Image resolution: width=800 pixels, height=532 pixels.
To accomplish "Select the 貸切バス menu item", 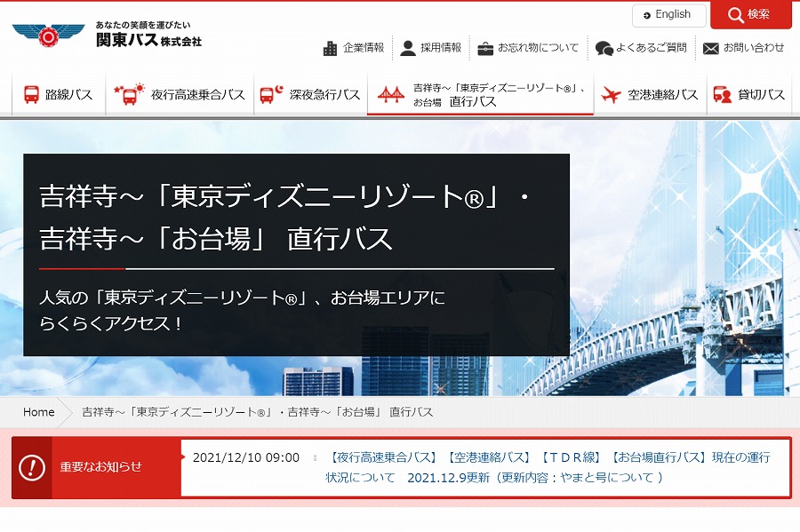I will (749, 95).
